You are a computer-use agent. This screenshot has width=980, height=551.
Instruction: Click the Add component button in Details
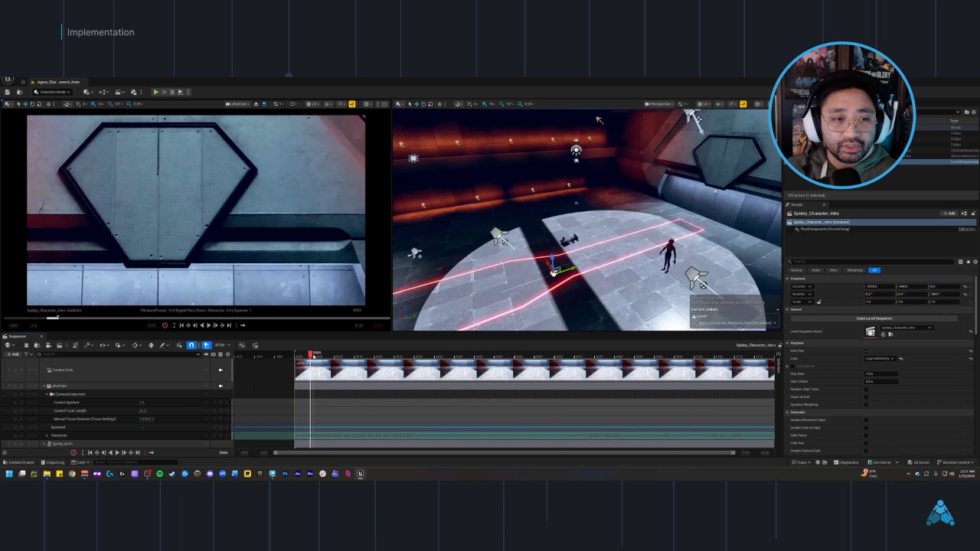pos(949,214)
